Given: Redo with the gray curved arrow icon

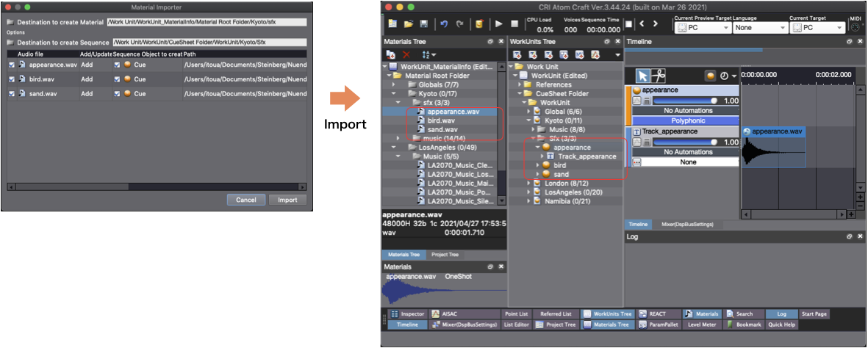Looking at the screenshot, I should click(459, 23).
